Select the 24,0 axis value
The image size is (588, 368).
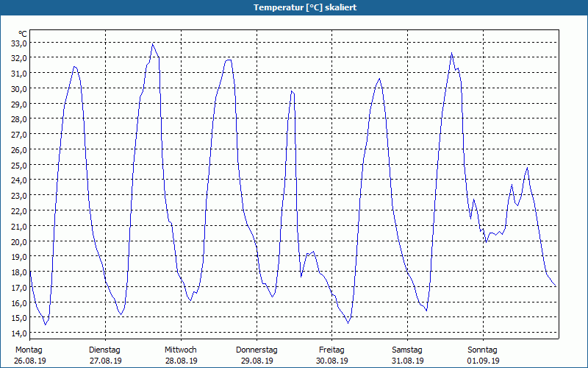tap(19, 180)
